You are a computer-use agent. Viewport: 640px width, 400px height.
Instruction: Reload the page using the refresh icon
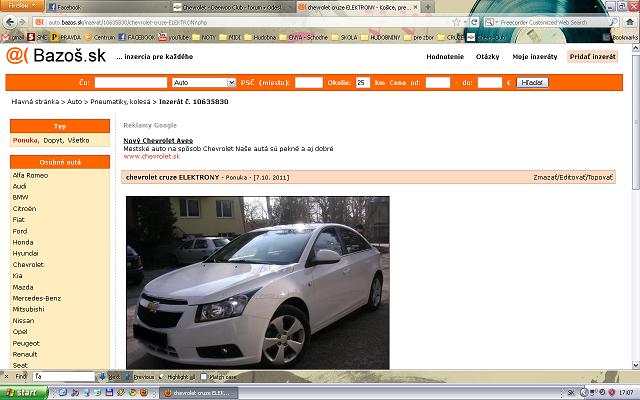(474, 22)
